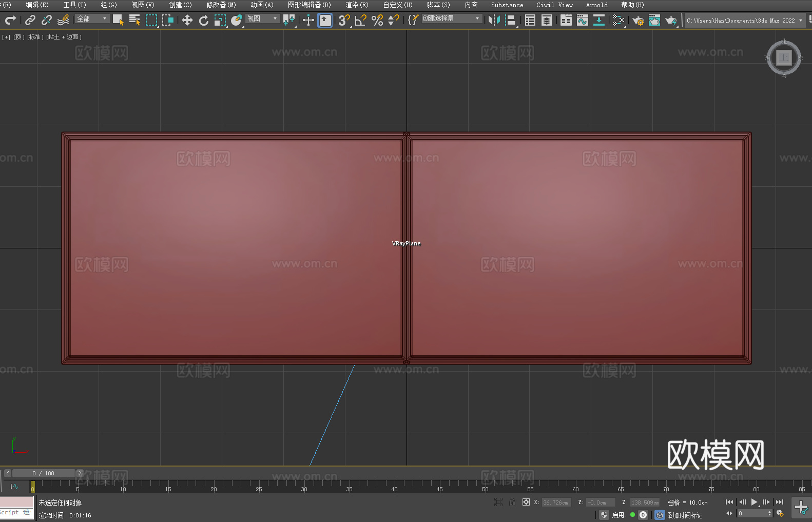
Task: Toggle the 3D Snaps button
Action: tap(344, 20)
